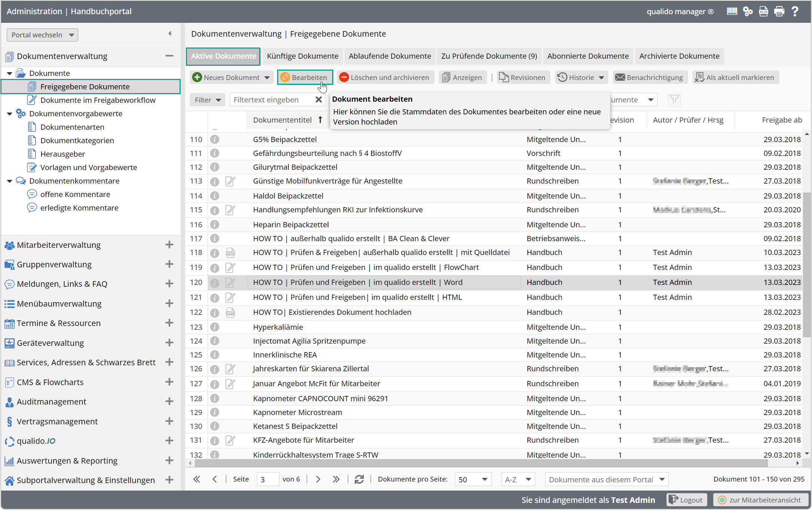Switch to Archivierte Dokumente tab

(x=679, y=56)
